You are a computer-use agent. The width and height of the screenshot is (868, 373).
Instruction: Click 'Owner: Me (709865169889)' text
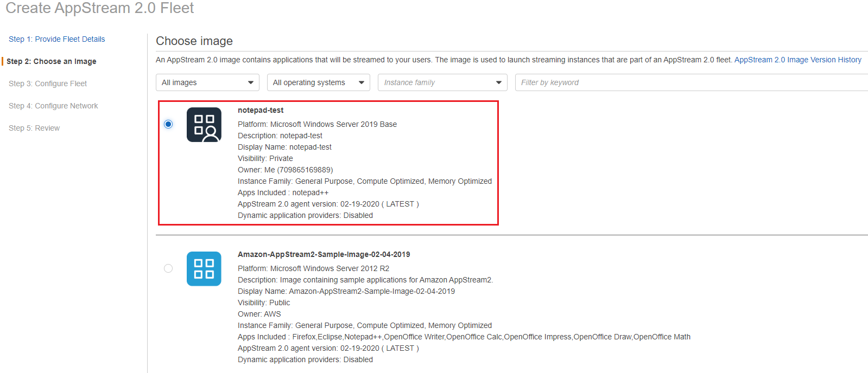(286, 170)
